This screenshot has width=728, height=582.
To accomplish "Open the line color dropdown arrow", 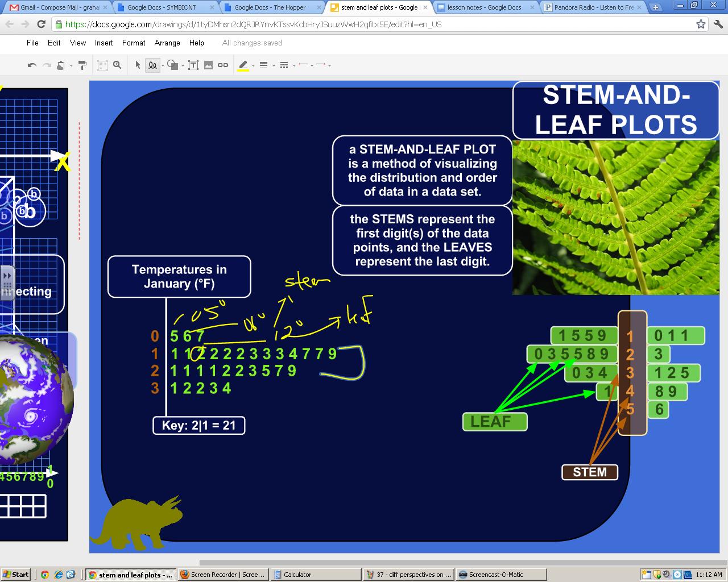I will coord(253,65).
